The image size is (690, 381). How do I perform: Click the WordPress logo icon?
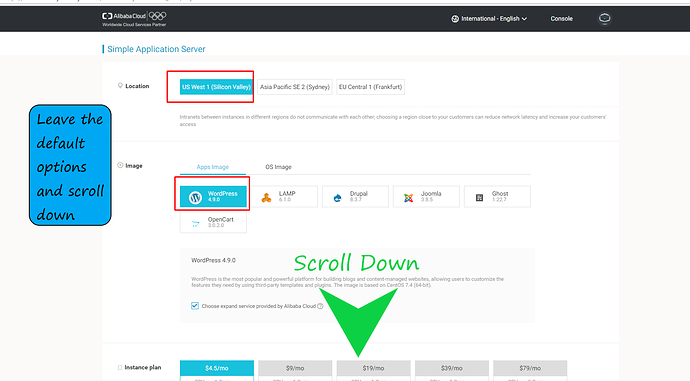195,197
